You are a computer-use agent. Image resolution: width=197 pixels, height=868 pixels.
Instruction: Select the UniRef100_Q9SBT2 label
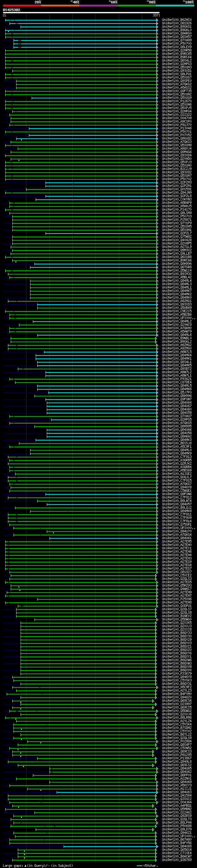pos(176,369)
